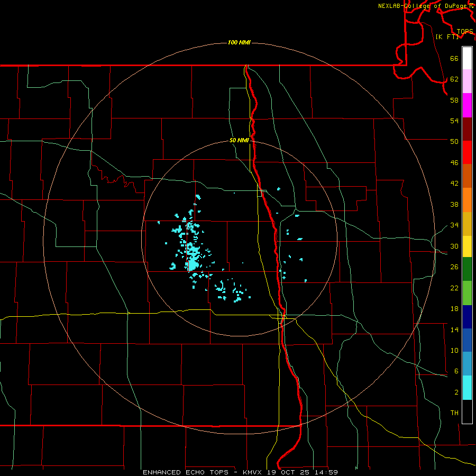Click the legend value "18"
Screen dimensions: 476x476
[454, 309]
